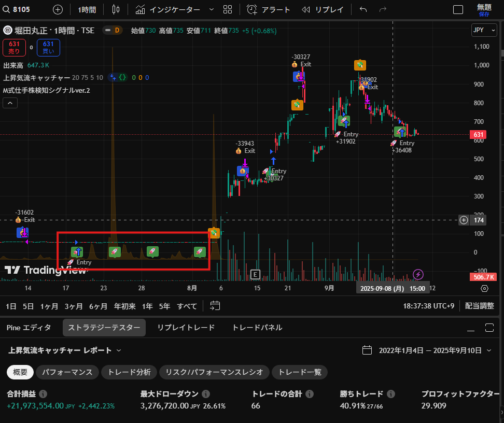This screenshot has width=504, height=423.
Task: Undo the last chart action
Action: point(363,10)
